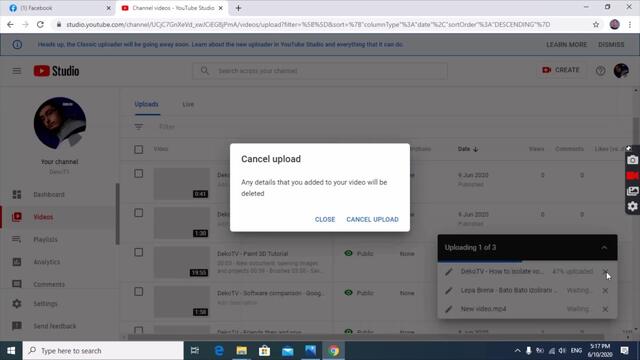Check the box for Software comparison video

139,291
